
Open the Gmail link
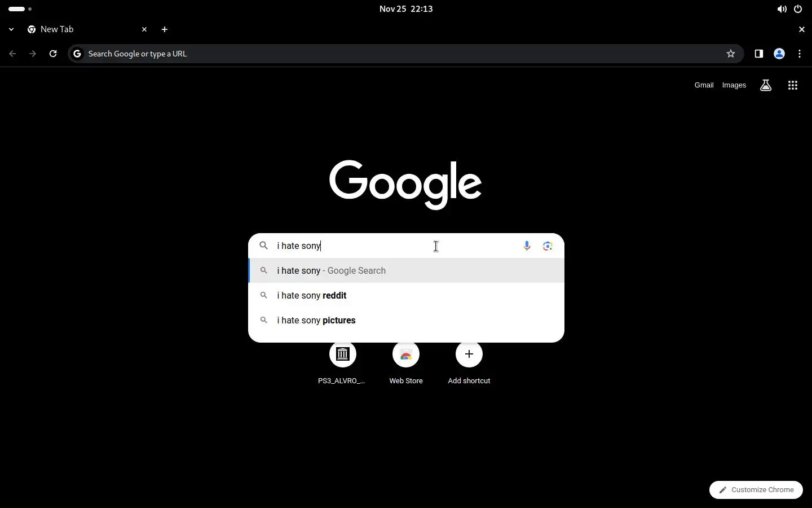click(x=704, y=85)
